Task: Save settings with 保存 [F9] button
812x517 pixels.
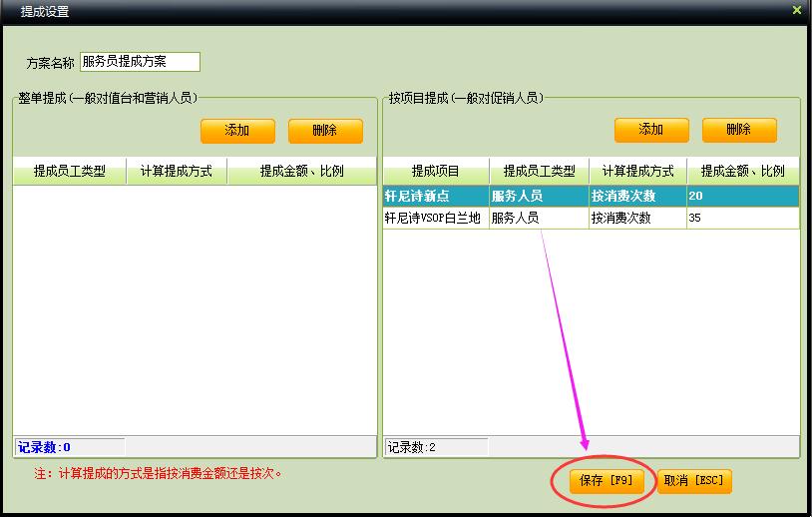Action: (607, 481)
